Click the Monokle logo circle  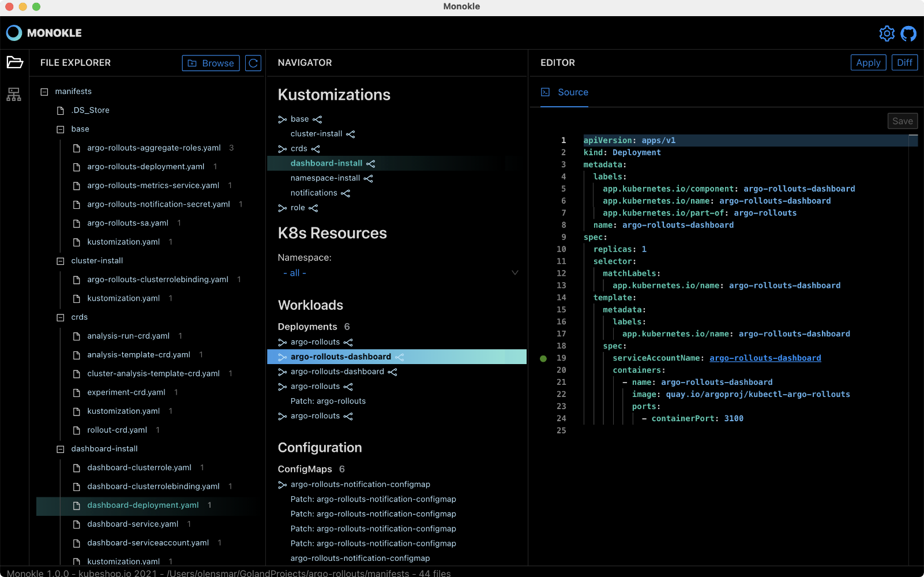[14, 33]
